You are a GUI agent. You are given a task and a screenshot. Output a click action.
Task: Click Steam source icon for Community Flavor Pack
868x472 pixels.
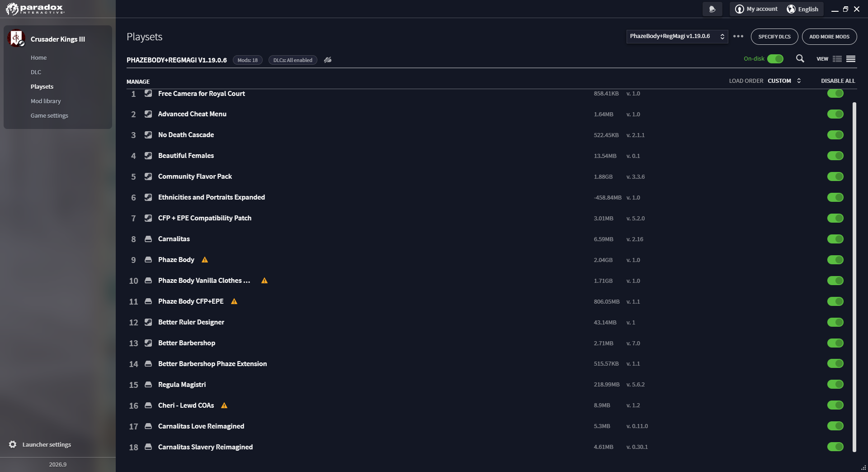148,176
